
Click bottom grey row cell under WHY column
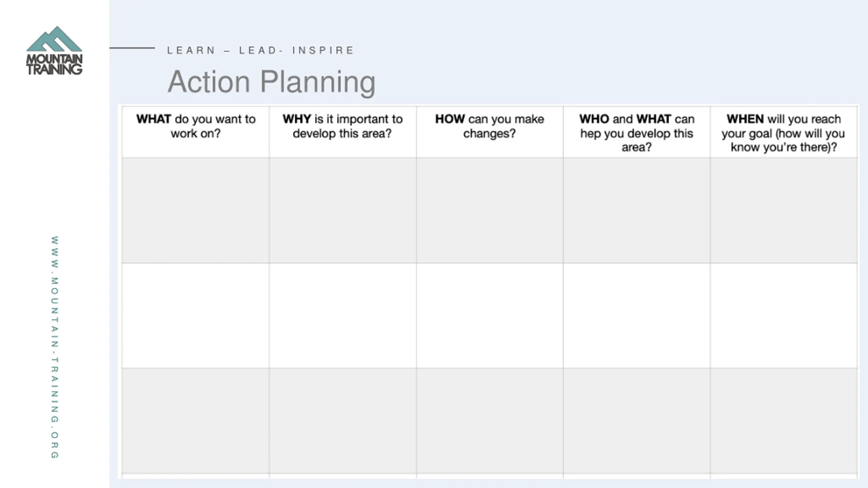point(343,421)
